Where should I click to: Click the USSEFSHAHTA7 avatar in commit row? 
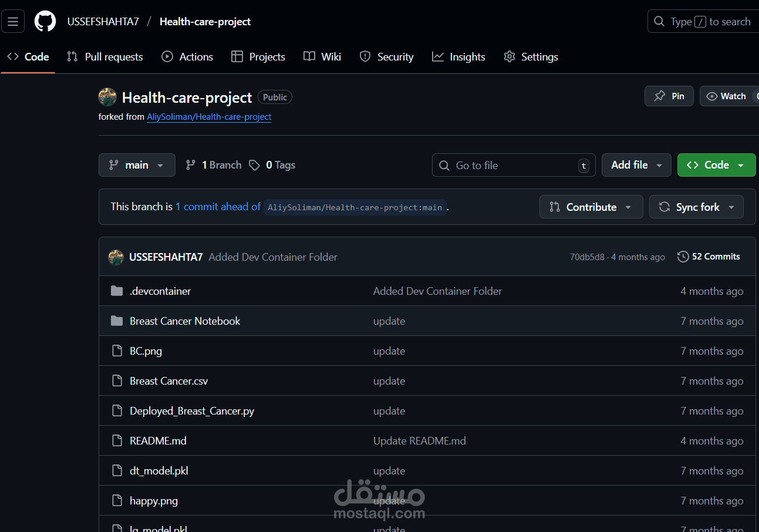(x=116, y=257)
